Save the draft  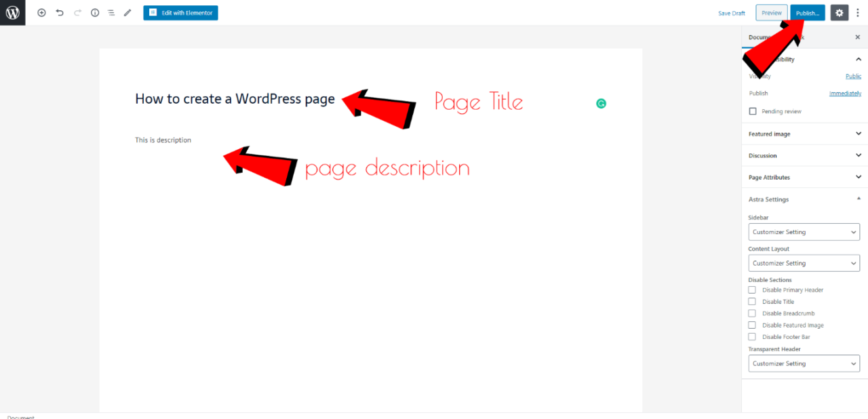[732, 12]
